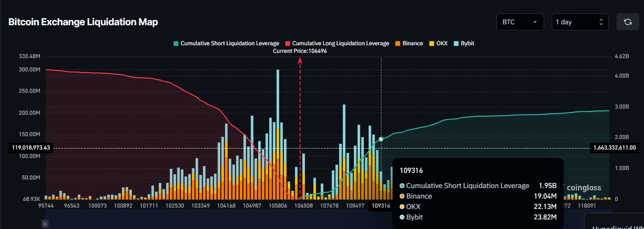Click the 4.00B right axis label
644x229 pixels.
622,76
